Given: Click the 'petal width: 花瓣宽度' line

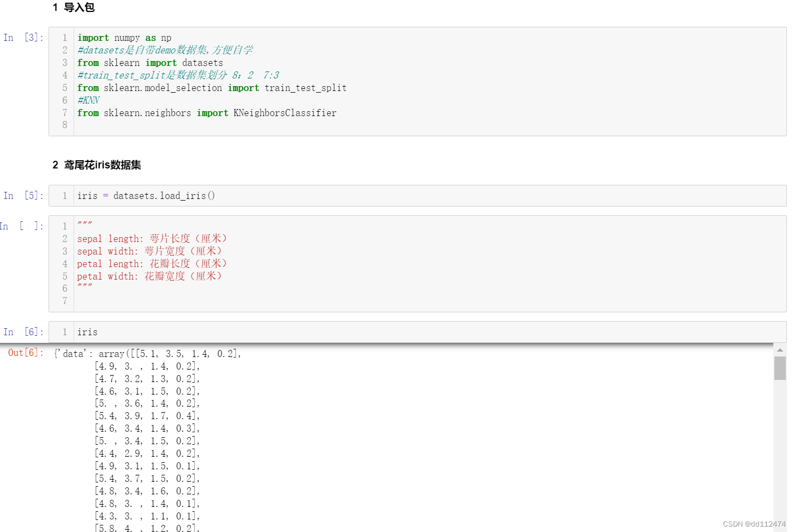Looking at the screenshot, I should (x=150, y=276).
